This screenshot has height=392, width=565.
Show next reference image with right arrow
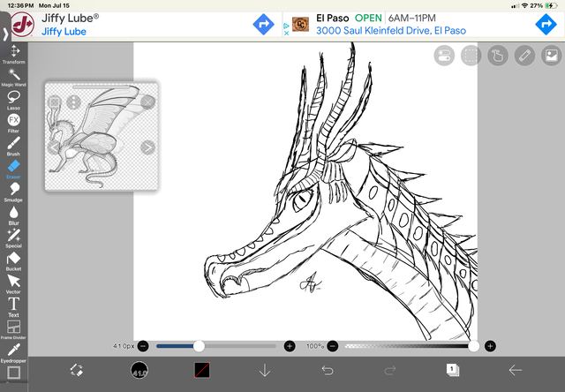tap(147, 147)
